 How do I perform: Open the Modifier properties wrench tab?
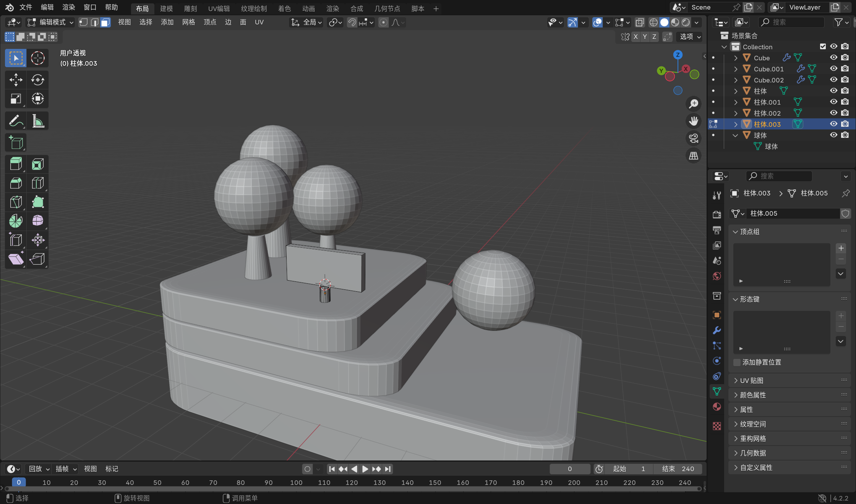click(x=717, y=330)
